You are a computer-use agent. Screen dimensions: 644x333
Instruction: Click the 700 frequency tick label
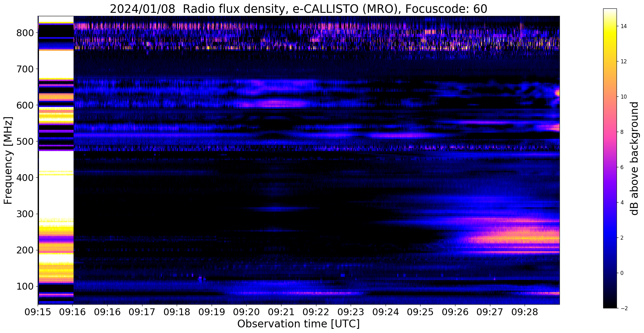25,69
